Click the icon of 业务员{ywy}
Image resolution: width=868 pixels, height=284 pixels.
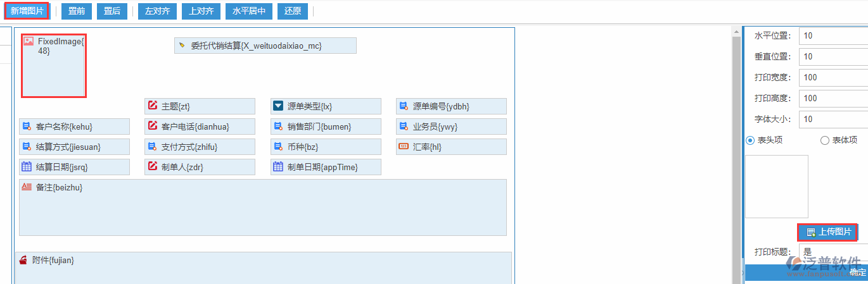[404, 127]
